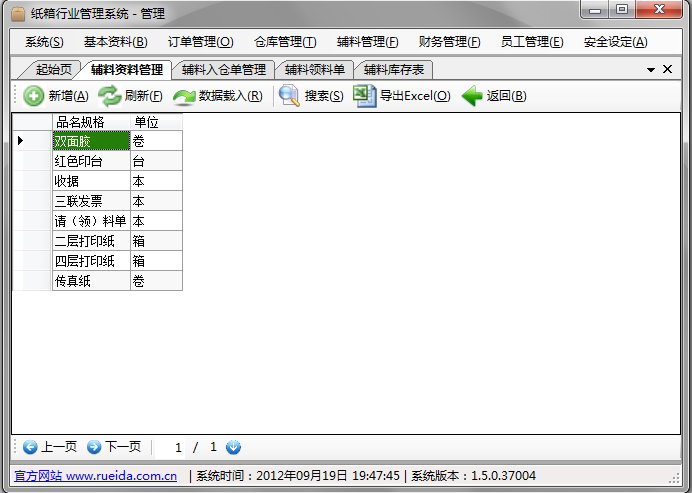Click the blue down-arrow page jump icon

[233, 447]
